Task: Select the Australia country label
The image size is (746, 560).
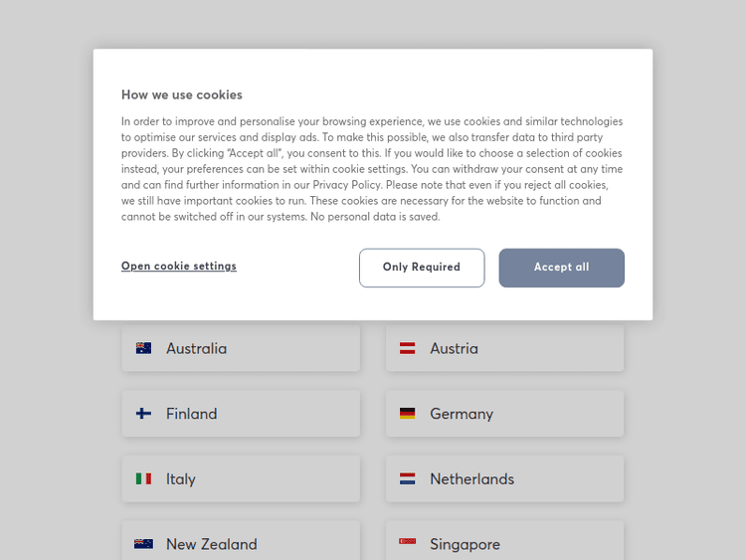Action: pyautogui.click(x=196, y=348)
